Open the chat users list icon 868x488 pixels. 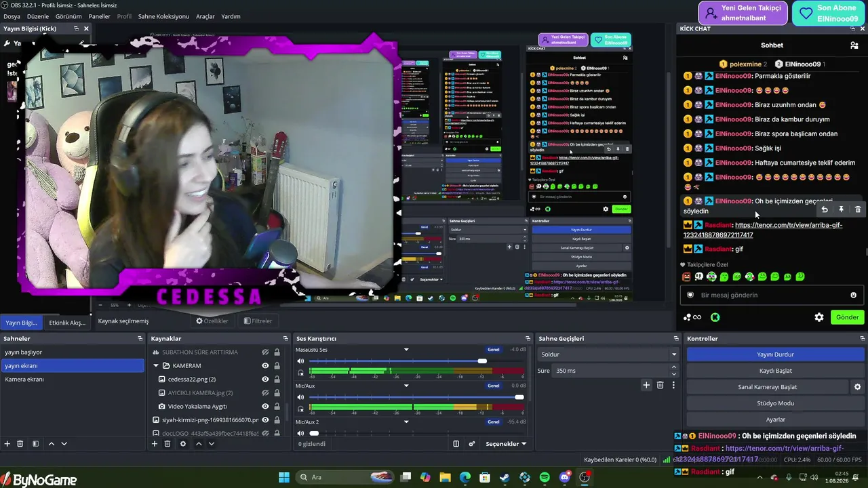pyautogui.click(x=854, y=45)
